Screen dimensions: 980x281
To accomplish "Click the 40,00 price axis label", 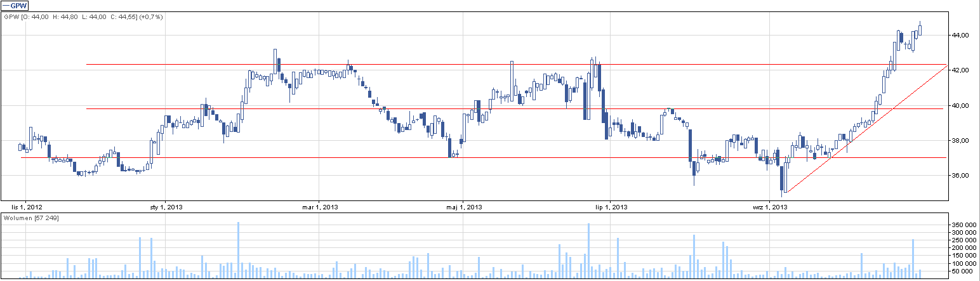I will point(960,105).
